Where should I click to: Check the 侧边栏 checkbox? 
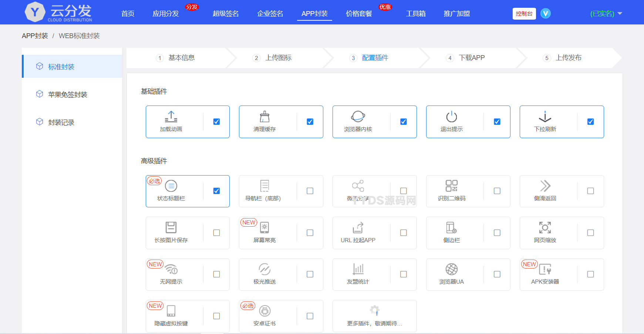click(x=497, y=233)
